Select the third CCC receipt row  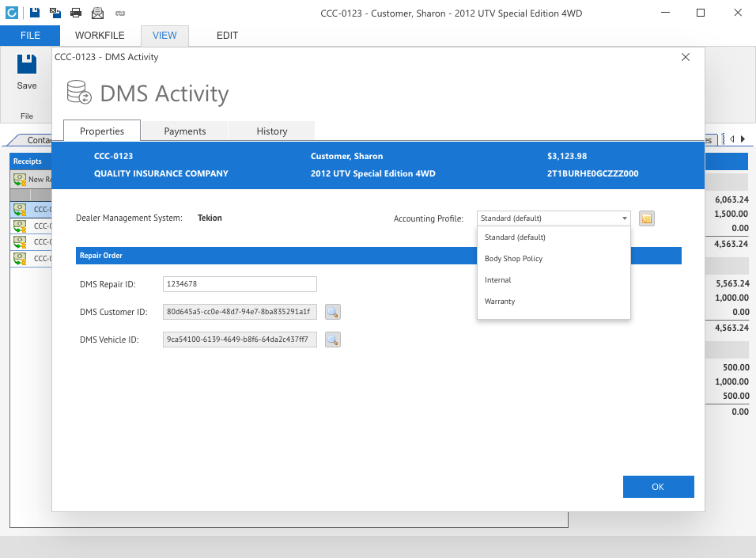click(31, 242)
